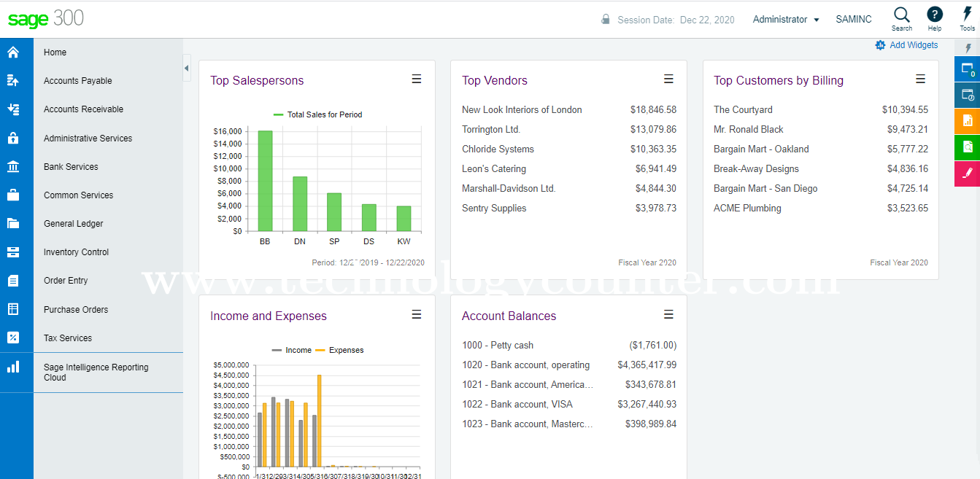Click the Common Services briefcase icon
Image resolution: width=980 pixels, height=479 pixels.
coord(13,195)
